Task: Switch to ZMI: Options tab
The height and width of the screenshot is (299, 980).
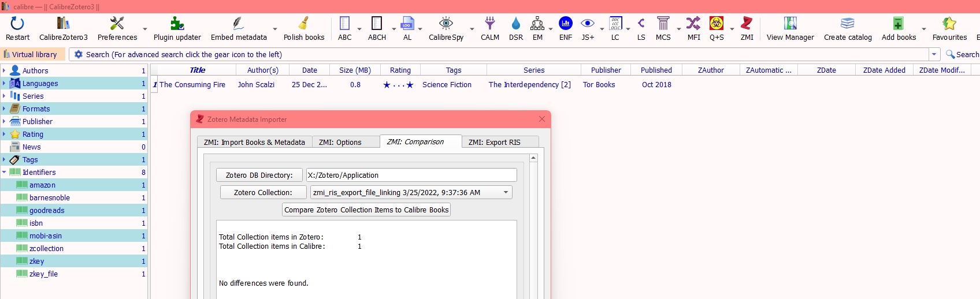Action: point(346,142)
